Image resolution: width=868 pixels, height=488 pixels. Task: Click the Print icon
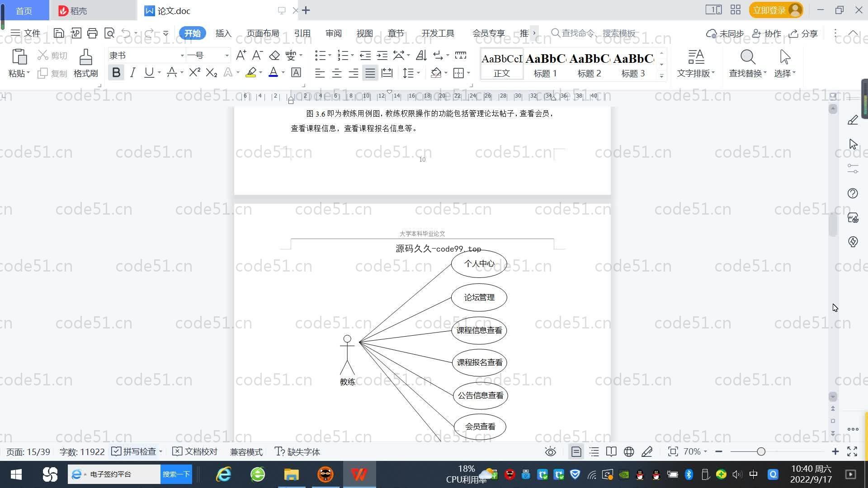click(x=92, y=33)
